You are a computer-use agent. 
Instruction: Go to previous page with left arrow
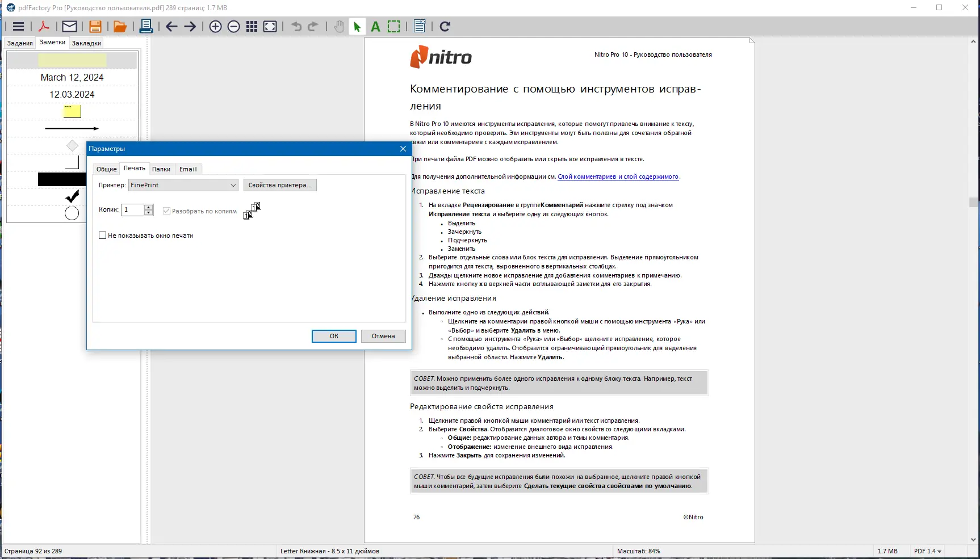[171, 27]
